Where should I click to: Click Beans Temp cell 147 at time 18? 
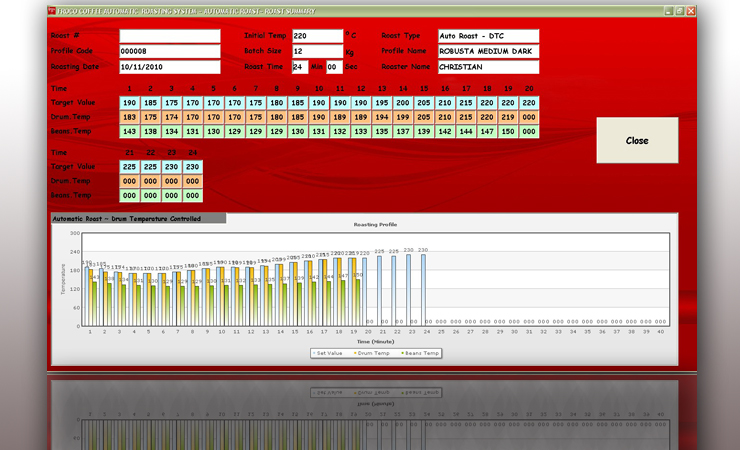(x=487, y=131)
